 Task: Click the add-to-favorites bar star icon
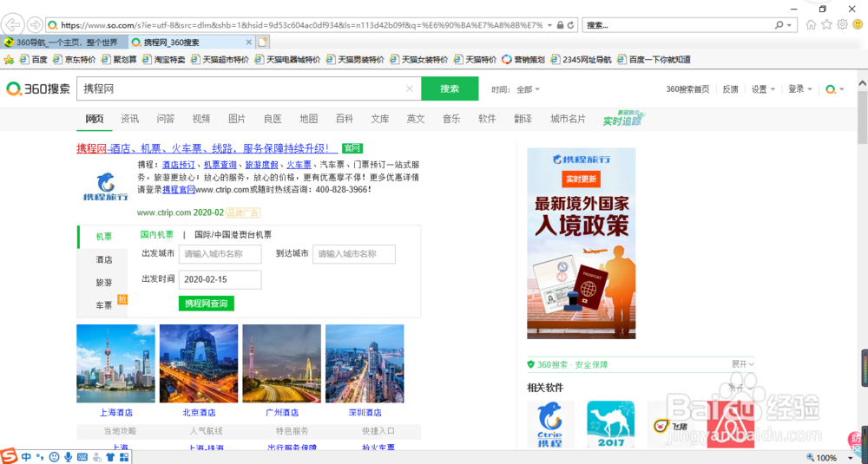(9, 60)
